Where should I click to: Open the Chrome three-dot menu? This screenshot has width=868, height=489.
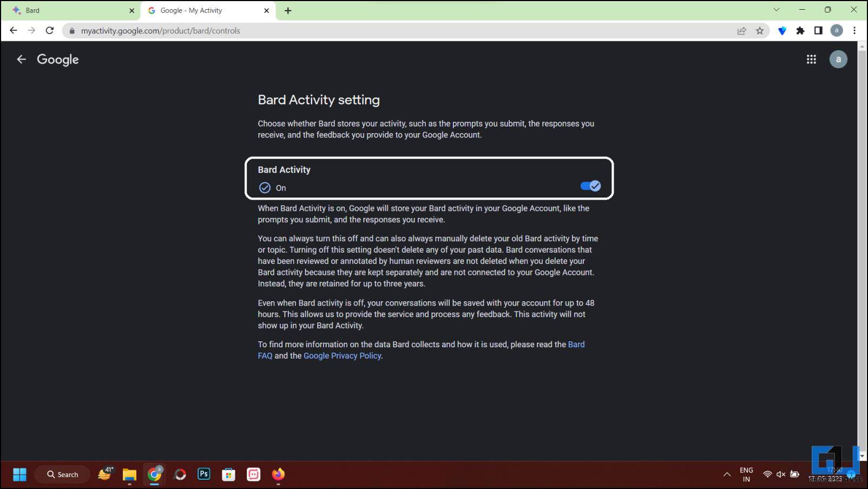pyautogui.click(x=854, y=31)
